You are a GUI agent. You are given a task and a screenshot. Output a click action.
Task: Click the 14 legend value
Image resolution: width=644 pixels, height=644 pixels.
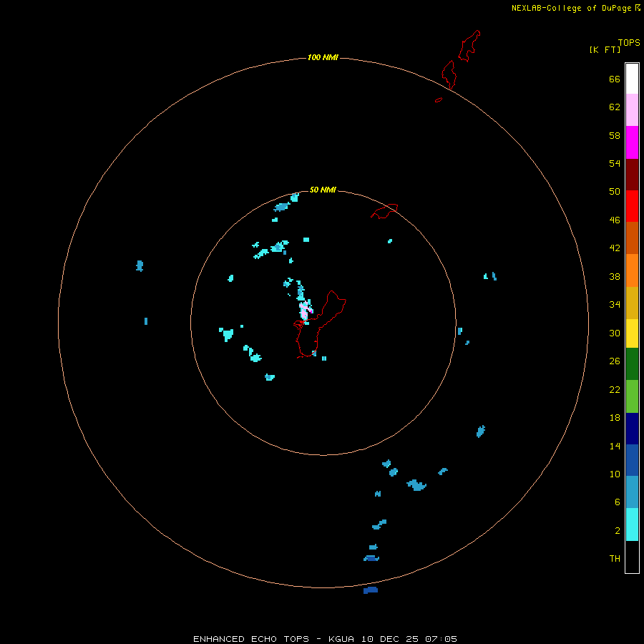615,446
